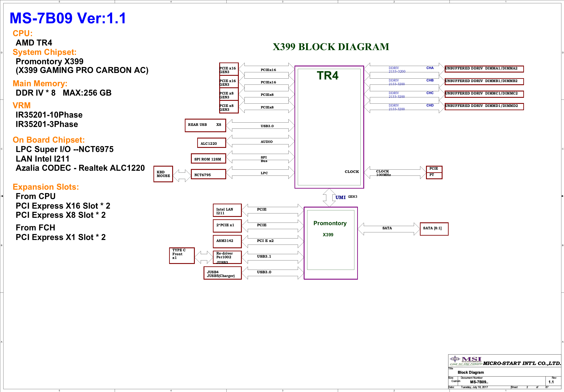Click the Tuesday, July 18, 2017 date
Screen dimensions: 564x392
point(474,387)
